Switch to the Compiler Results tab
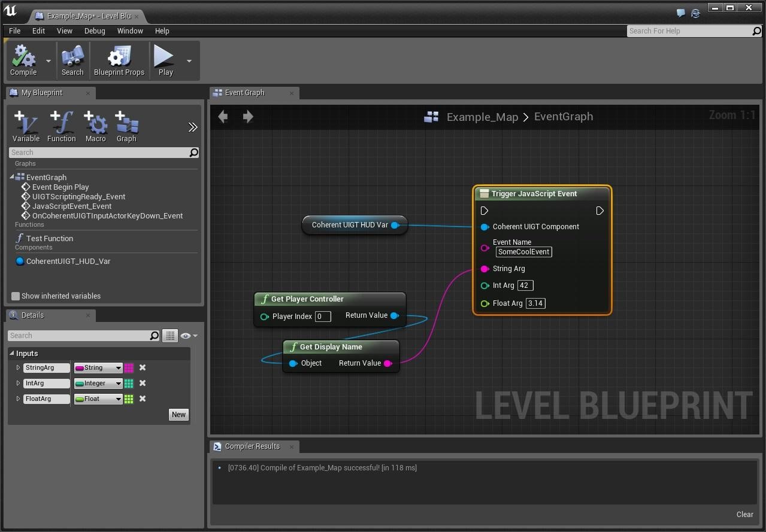 tap(252, 446)
